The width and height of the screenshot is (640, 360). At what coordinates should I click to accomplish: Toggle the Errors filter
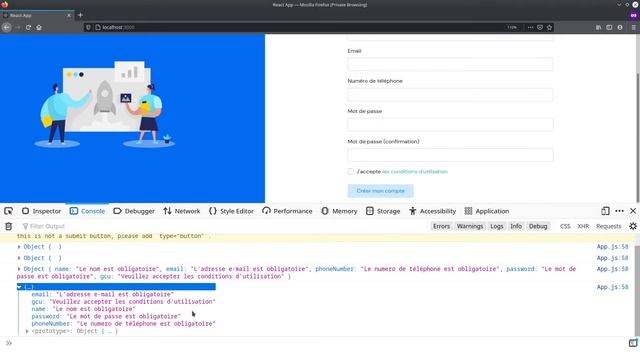pos(441,226)
